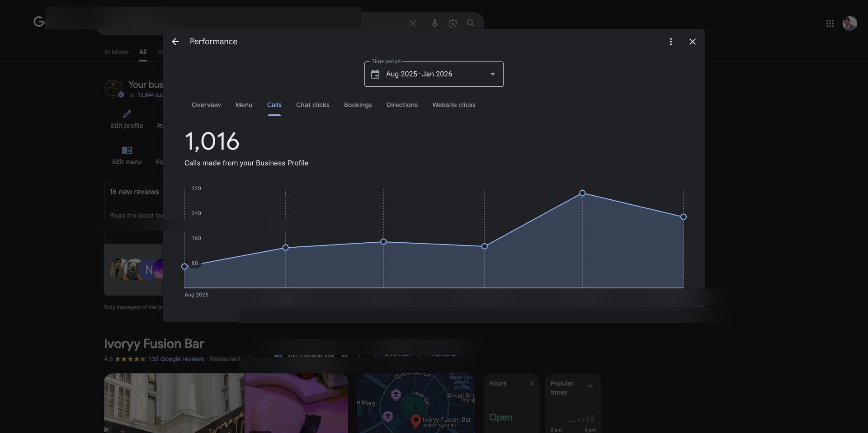Click the calendar icon in Time period
The image size is (868, 433).
pos(375,74)
